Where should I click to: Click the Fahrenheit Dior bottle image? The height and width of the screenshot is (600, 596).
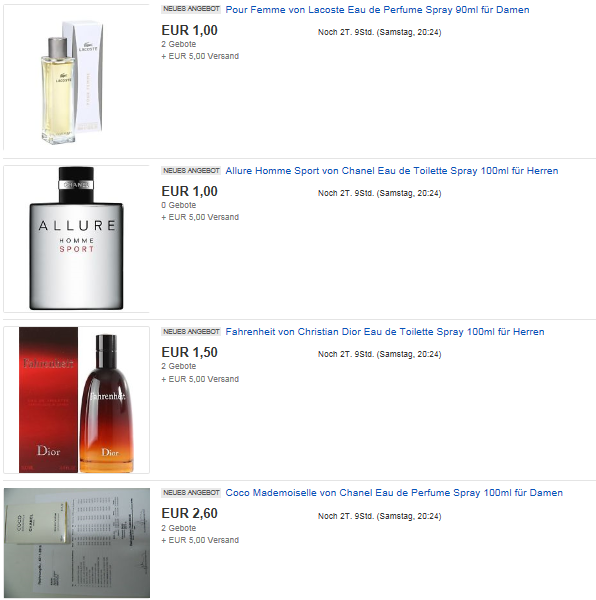[76, 400]
